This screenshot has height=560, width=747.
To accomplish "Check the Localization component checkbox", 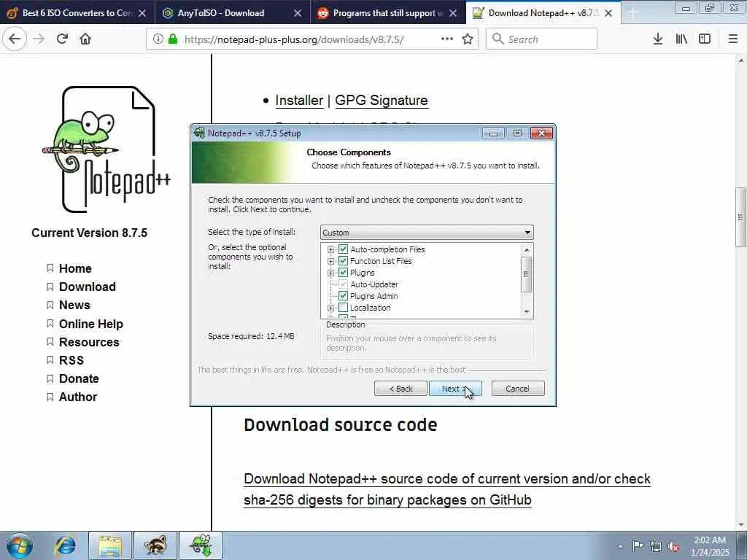I will (343, 308).
